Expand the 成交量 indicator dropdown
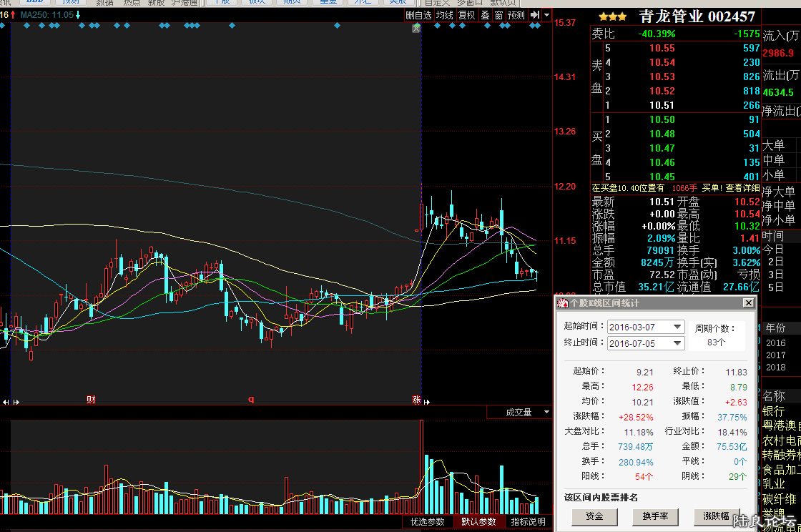The height and width of the screenshot is (532, 801). (x=546, y=413)
